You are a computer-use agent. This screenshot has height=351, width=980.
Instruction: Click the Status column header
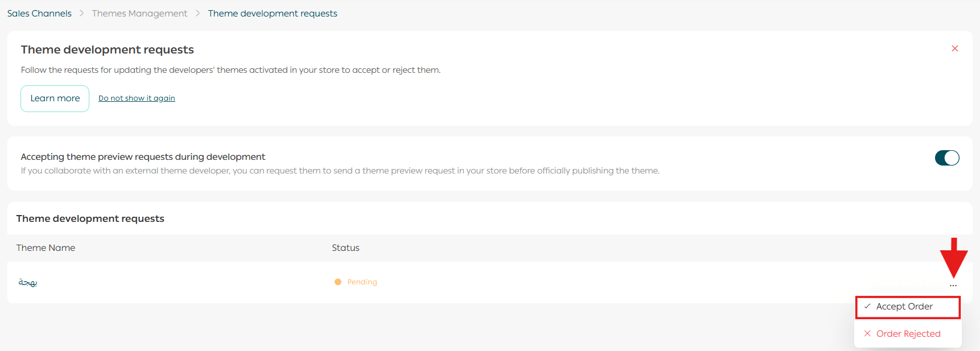[345, 248]
